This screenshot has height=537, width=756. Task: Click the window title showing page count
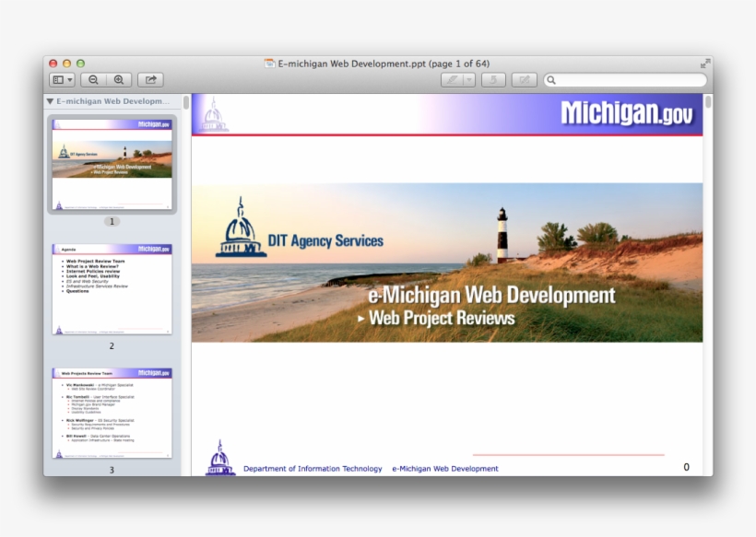click(x=383, y=64)
